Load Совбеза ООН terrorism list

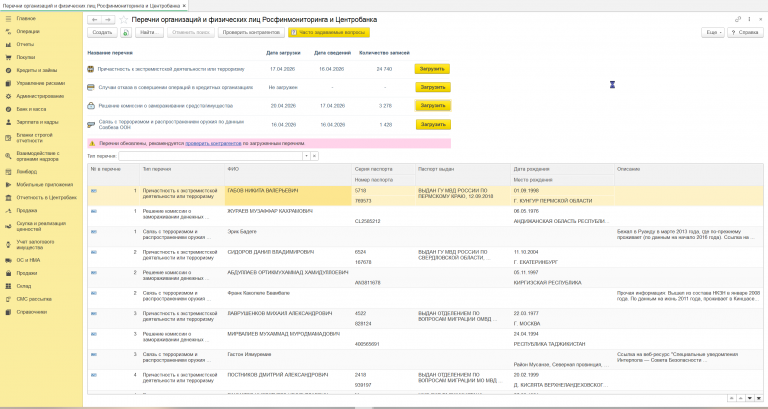[433, 124]
